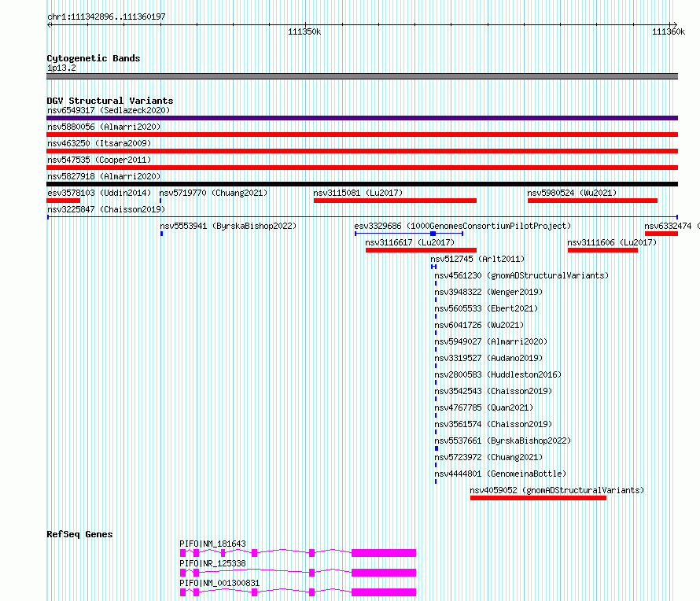Click nsv6041726 (Wu2021) label
Screen dimensions: 700x601
(479, 325)
